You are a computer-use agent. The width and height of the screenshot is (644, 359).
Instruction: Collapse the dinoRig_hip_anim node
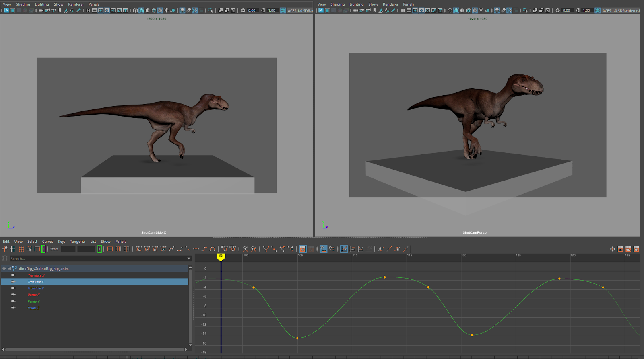(x=4, y=269)
